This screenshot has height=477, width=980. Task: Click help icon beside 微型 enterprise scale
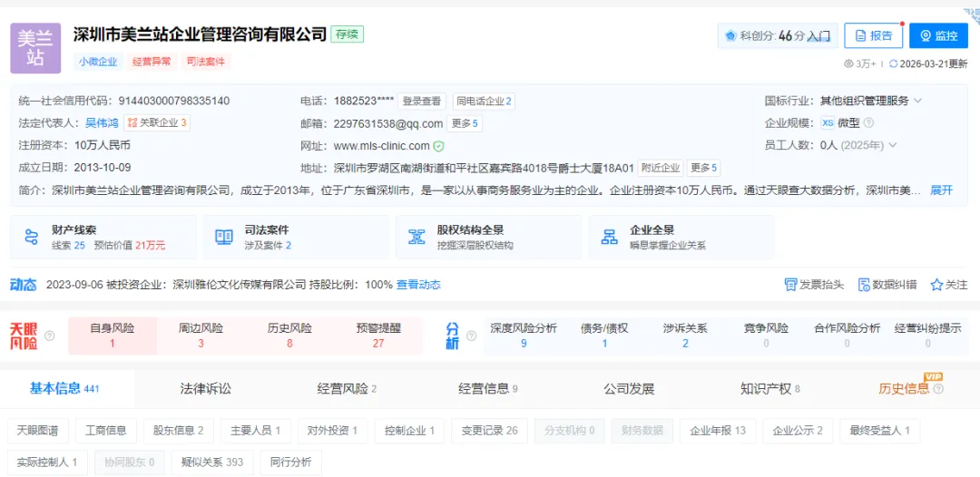pyautogui.click(x=868, y=123)
